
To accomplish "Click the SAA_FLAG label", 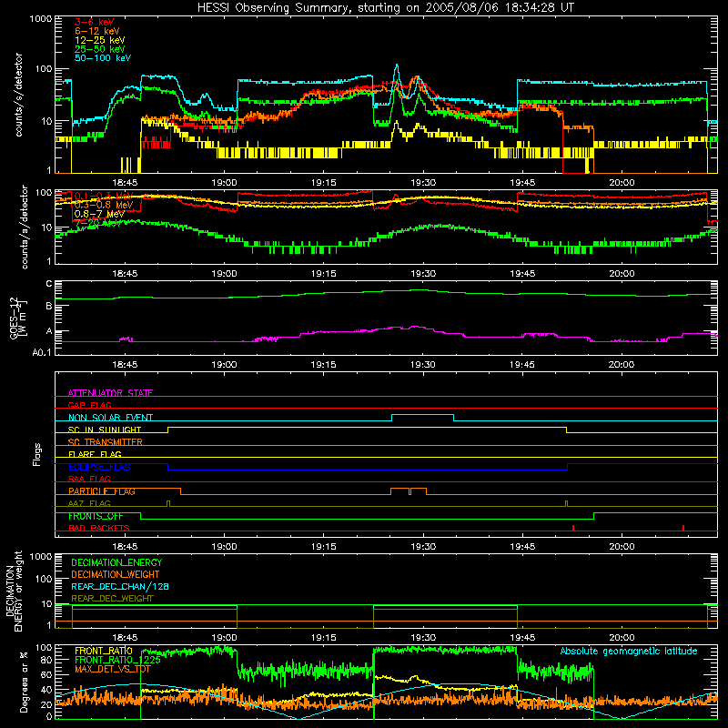I will (89, 479).
